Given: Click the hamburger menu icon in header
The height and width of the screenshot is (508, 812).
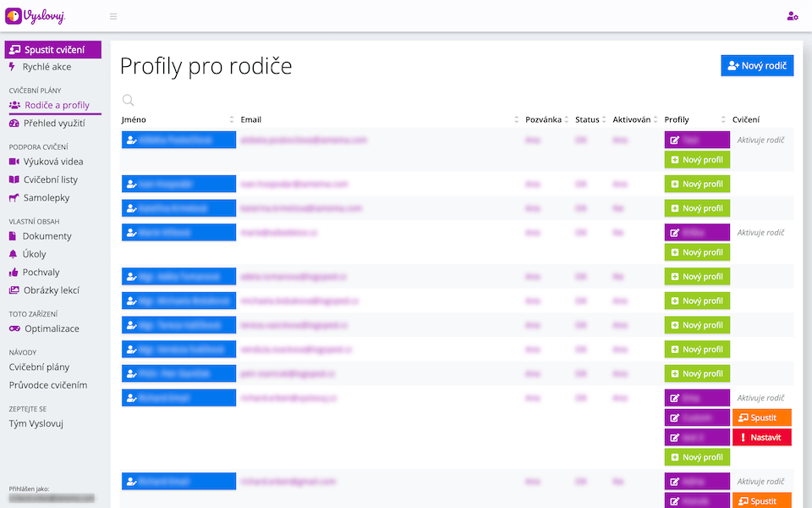Looking at the screenshot, I should tap(113, 16).
